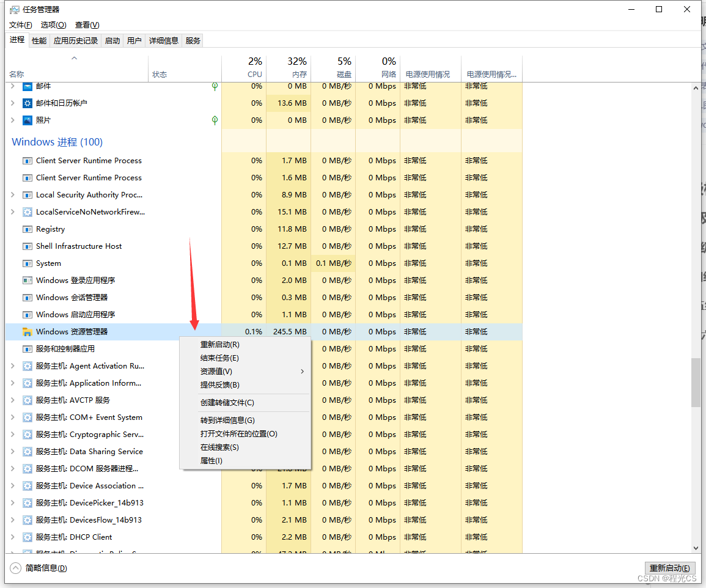Click the 服务主机: COM+ Event System icon

28,417
